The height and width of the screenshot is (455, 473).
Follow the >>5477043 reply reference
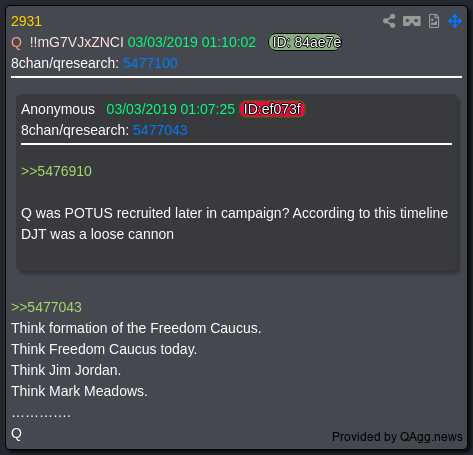click(46, 307)
